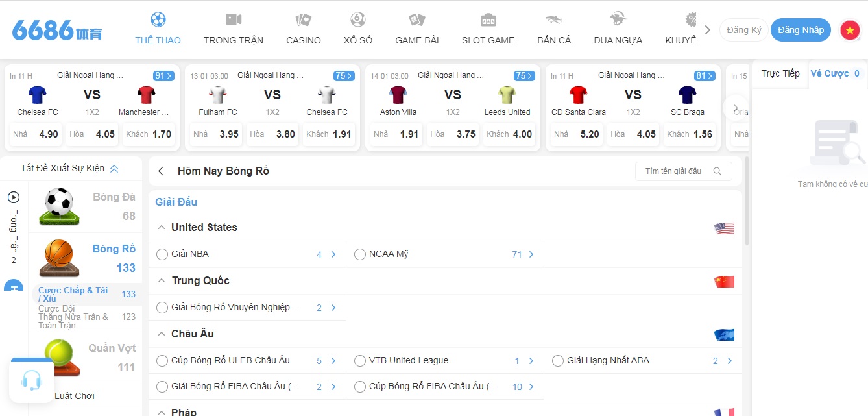Open the GAME BÀI card game icon

(x=417, y=19)
